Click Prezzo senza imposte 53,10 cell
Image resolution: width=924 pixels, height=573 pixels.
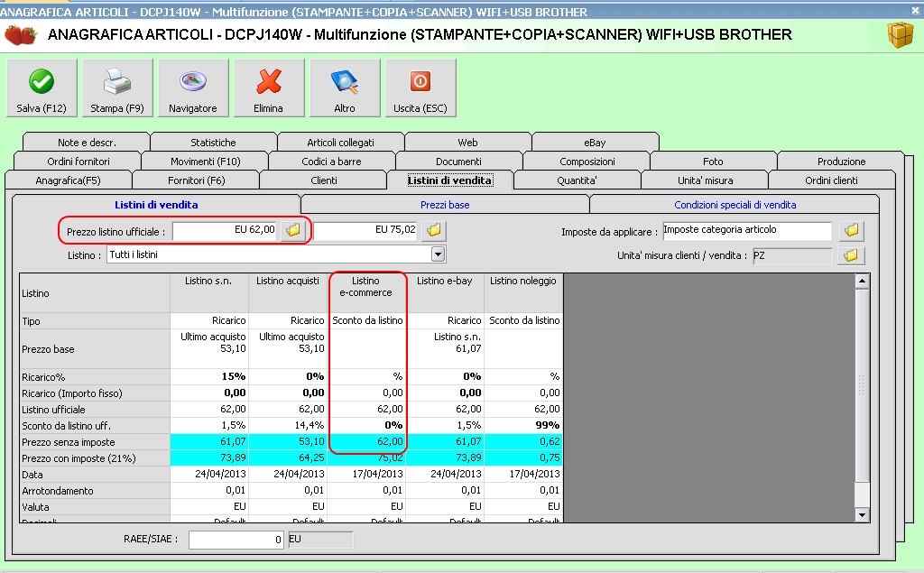(288, 441)
